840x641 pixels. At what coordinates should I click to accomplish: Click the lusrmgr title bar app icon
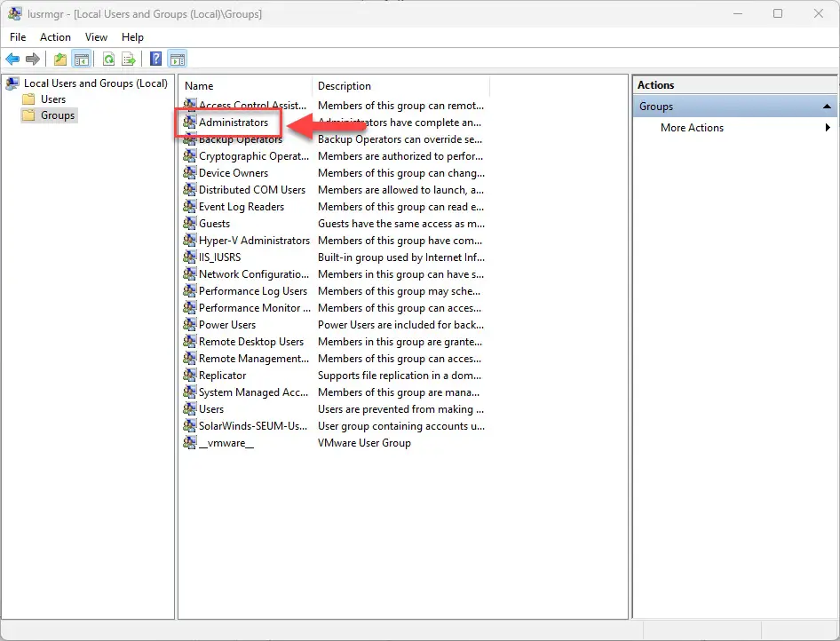14,13
